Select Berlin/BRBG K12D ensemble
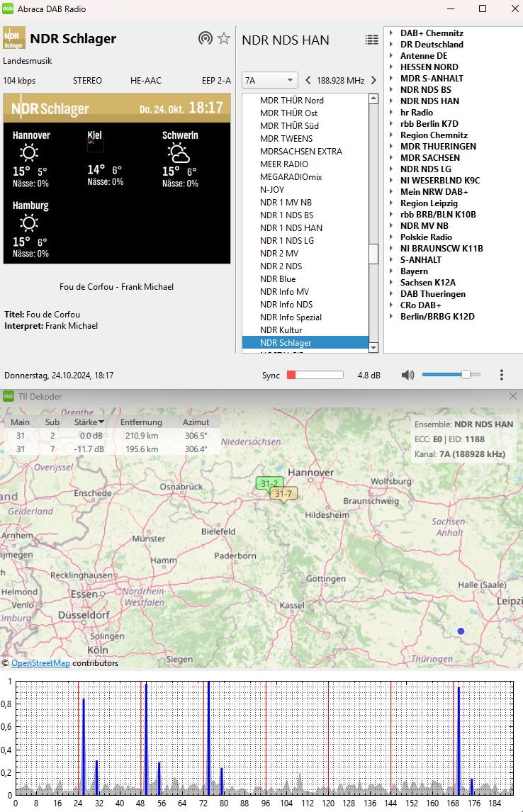The height and width of the screenshot is (812, 523). (437, 317)
